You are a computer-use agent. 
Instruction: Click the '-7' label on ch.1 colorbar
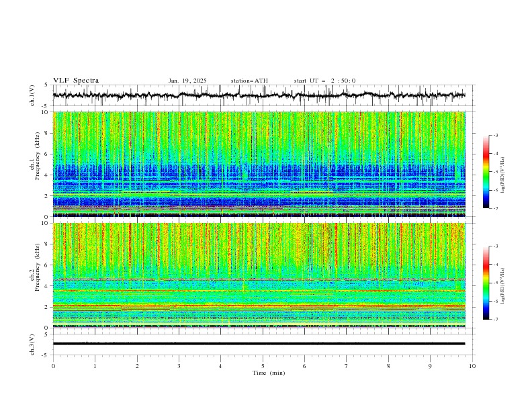coord(495,208)
